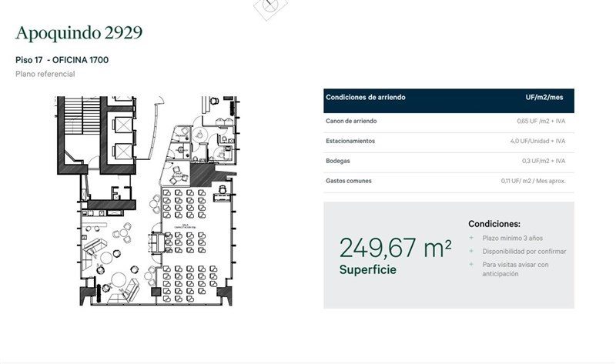Click the compass north icon at top
616x364 pixels.
tap(270, 8)
